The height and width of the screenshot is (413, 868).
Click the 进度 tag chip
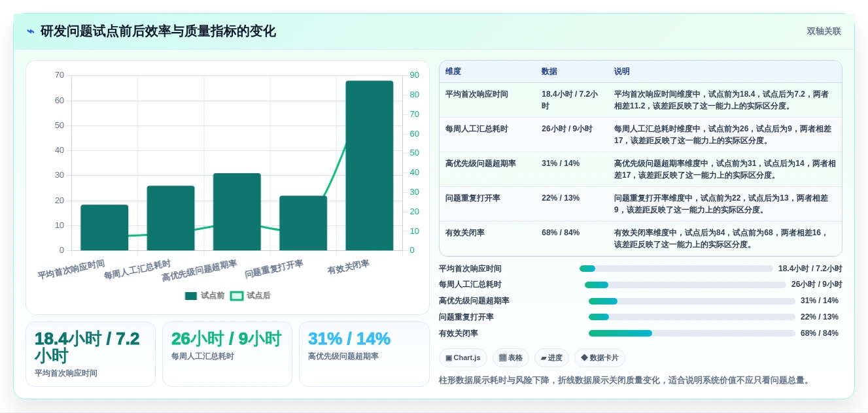pyautogui.click(x=551, y=357)
